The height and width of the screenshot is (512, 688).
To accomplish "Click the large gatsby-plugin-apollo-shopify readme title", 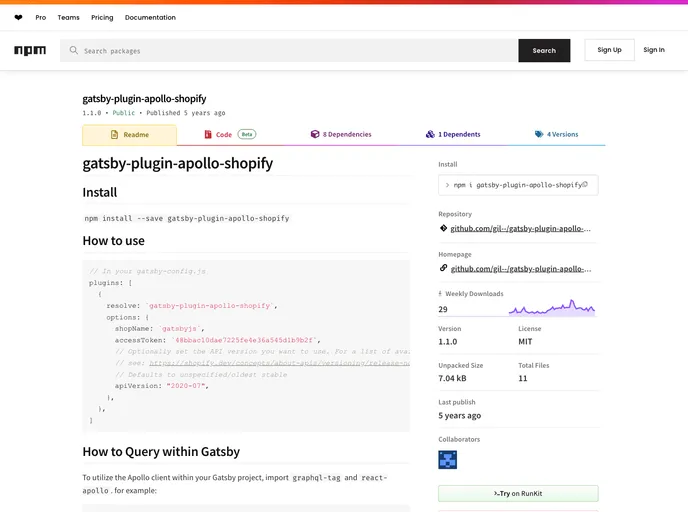I will 178,163.
